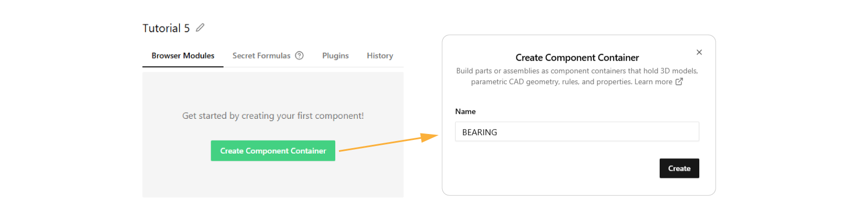868x217 pixels.
Task: Click the black Create button
Action: pos(679,168)
